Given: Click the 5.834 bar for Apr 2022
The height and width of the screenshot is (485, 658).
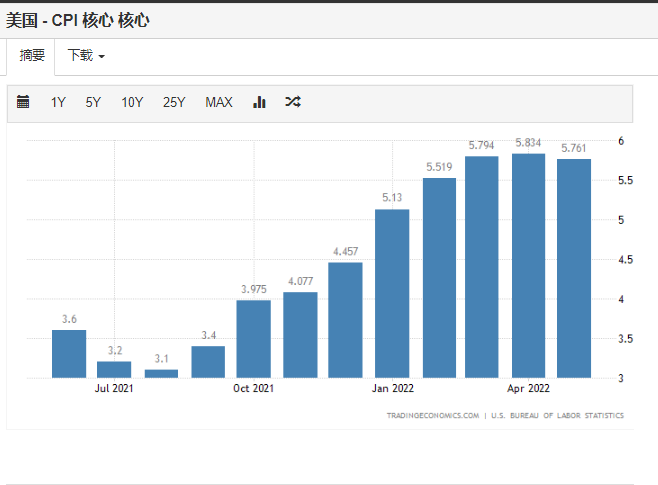Looking at the screenshot, I should (528, 266).
